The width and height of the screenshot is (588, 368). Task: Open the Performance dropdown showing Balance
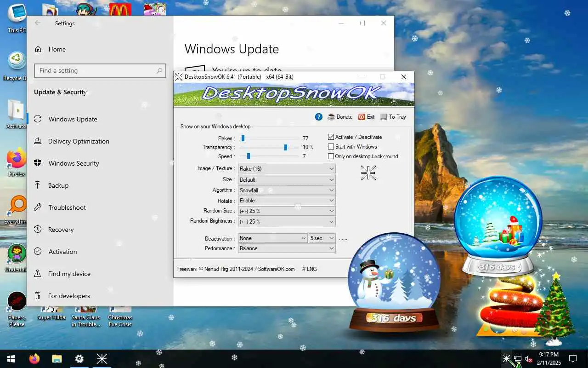287,248
